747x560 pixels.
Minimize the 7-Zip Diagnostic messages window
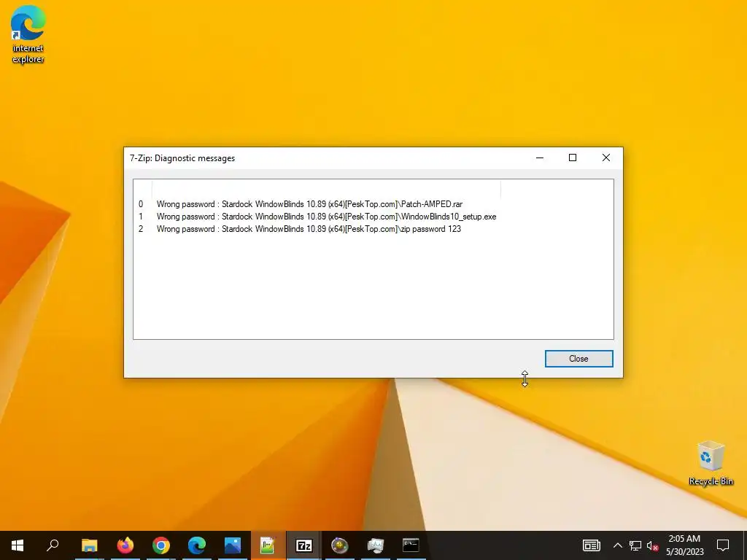540,157
